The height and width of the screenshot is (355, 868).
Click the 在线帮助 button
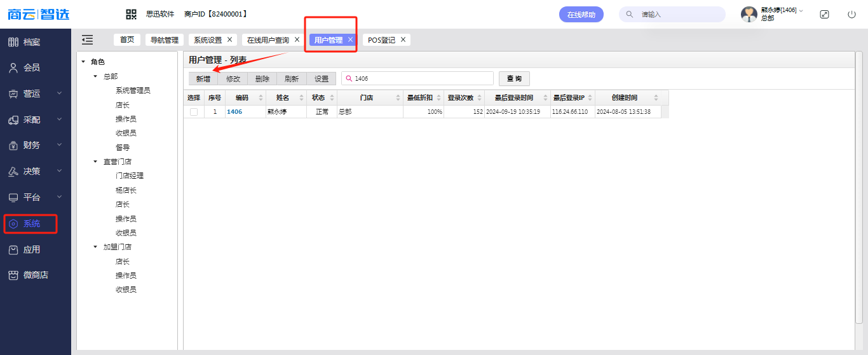[x=581, y=14]
